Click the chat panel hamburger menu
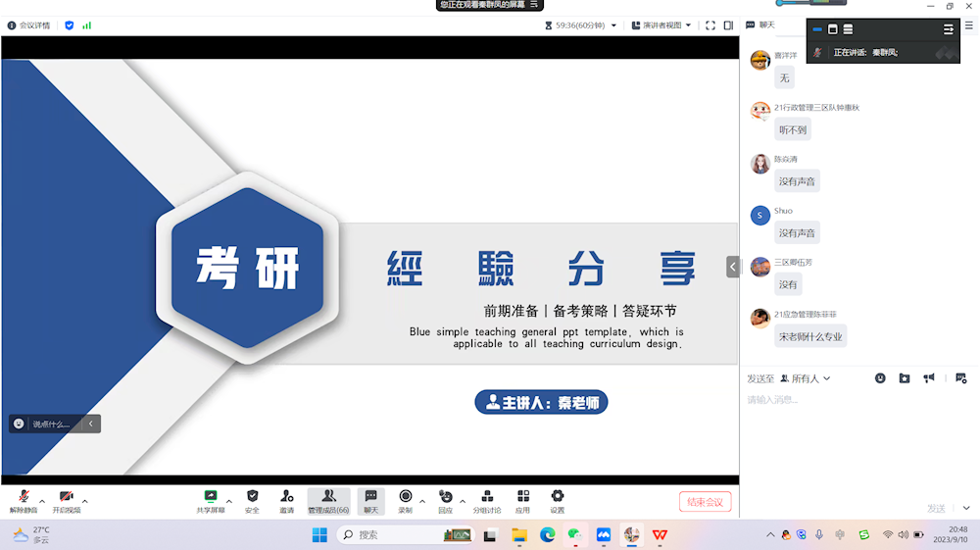This screenshot has width=980, height=550. point(969,25)
